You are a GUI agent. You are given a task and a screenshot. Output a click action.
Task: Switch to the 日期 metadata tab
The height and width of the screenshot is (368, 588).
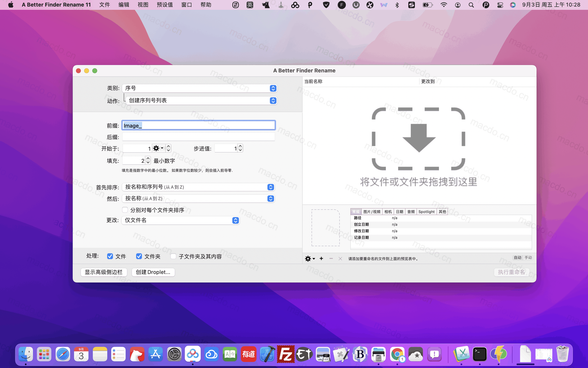(399, 212)
